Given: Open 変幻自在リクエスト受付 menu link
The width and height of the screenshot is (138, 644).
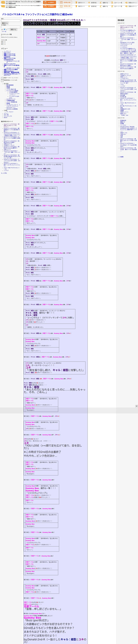Looking at the screenshot, I should coord(13,68).
